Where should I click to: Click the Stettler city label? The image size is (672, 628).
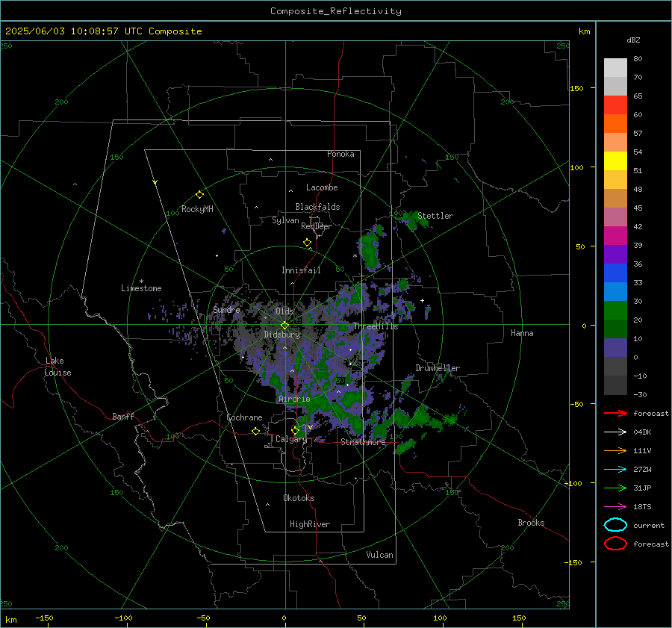435,216
